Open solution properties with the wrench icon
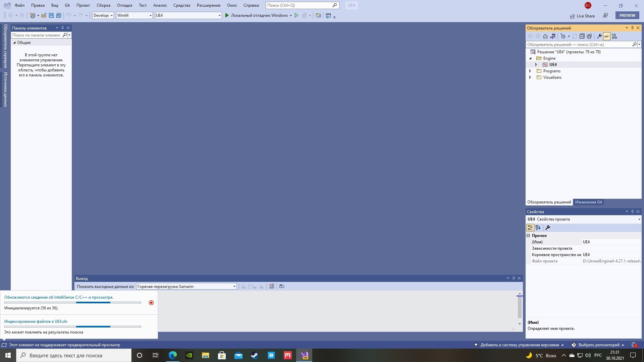 pos(599,36)
